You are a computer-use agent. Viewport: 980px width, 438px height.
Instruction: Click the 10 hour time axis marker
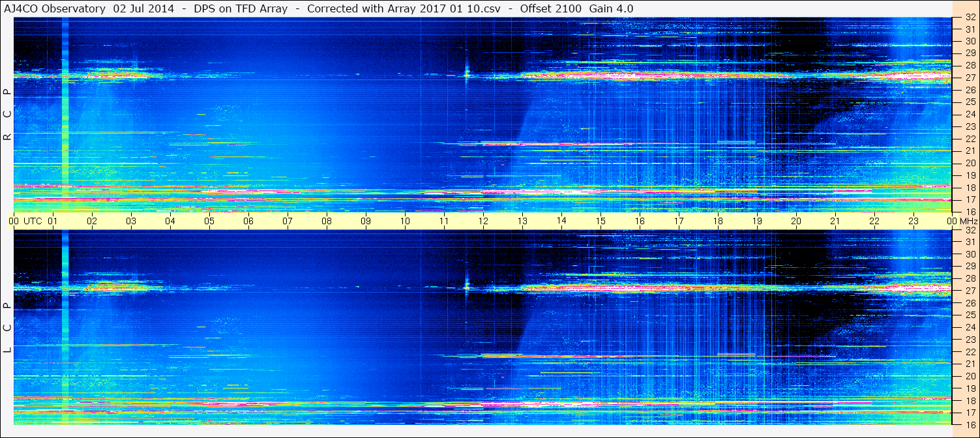point(405,222)
